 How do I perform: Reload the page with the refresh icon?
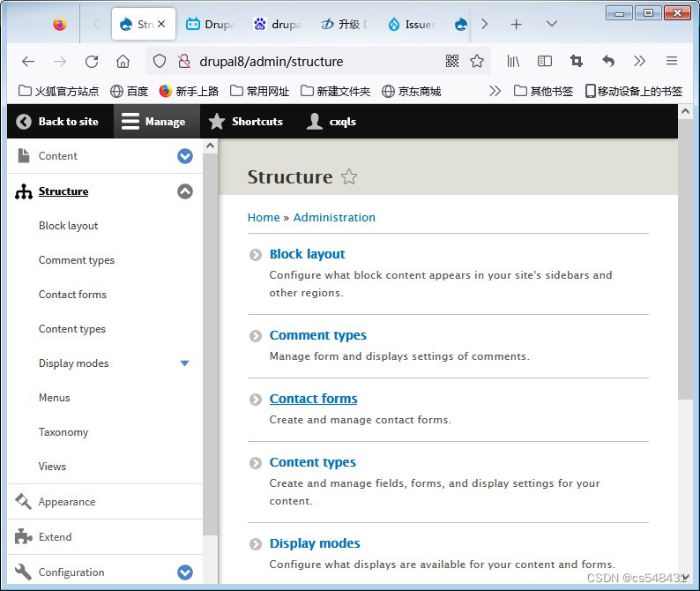(x=92, y=61)
